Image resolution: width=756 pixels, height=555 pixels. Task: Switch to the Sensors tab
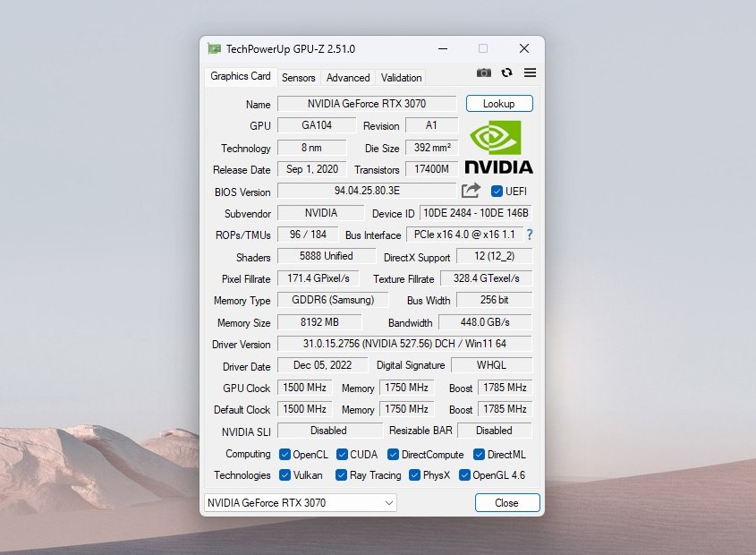click(x=298, y=78)
